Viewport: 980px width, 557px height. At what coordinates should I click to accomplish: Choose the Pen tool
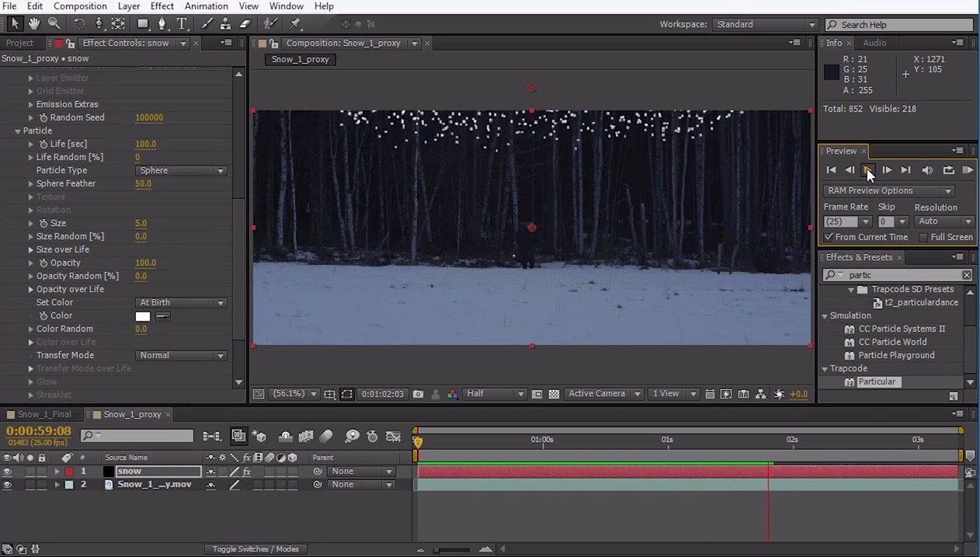[162, 23]
